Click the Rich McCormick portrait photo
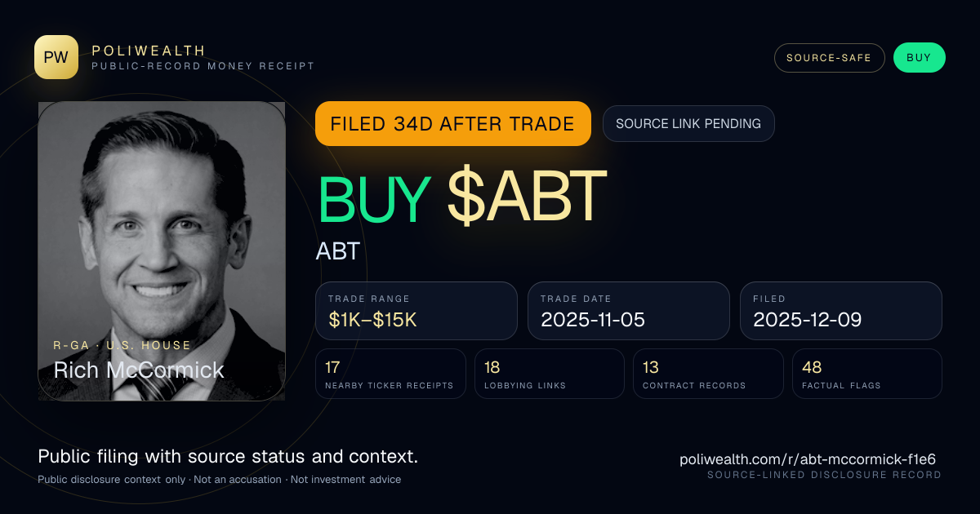 tap(162, 251)
